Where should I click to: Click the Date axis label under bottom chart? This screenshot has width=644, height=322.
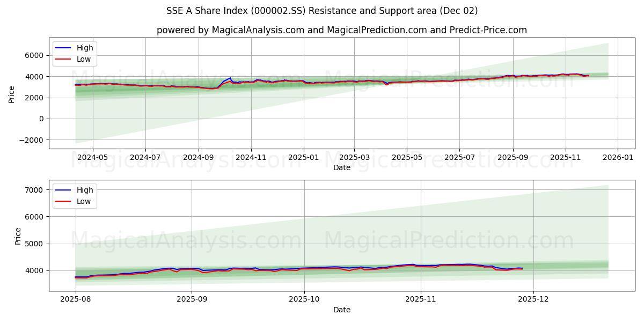coord(342,310)
